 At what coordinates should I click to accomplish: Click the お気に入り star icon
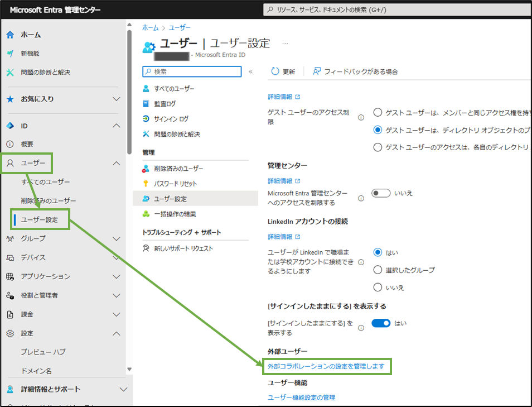point(10,99)
